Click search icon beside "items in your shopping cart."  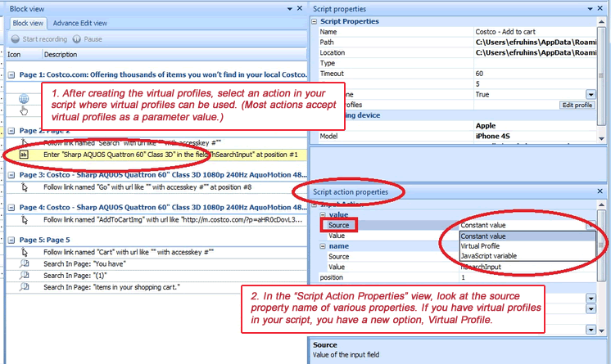(24, 287)
